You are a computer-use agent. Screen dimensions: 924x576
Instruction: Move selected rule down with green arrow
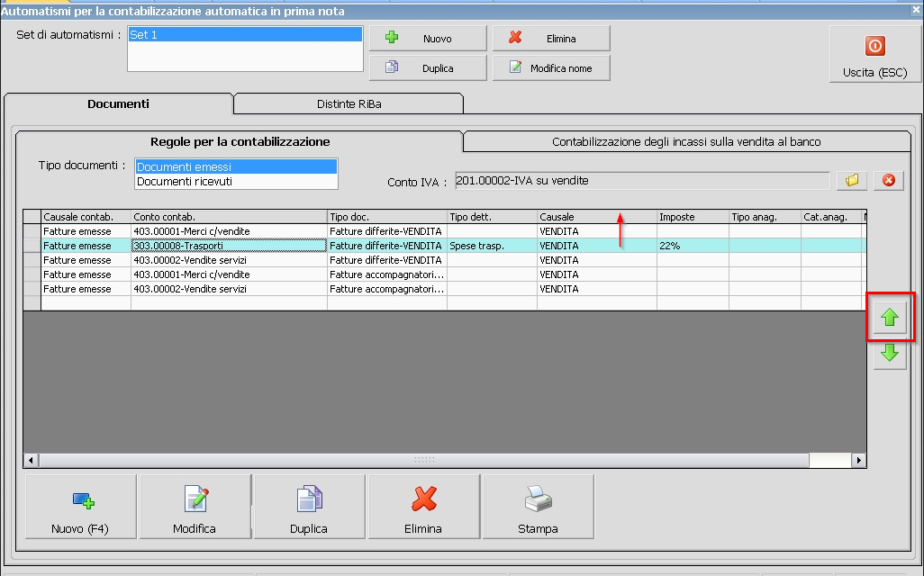tap(889, 354)
